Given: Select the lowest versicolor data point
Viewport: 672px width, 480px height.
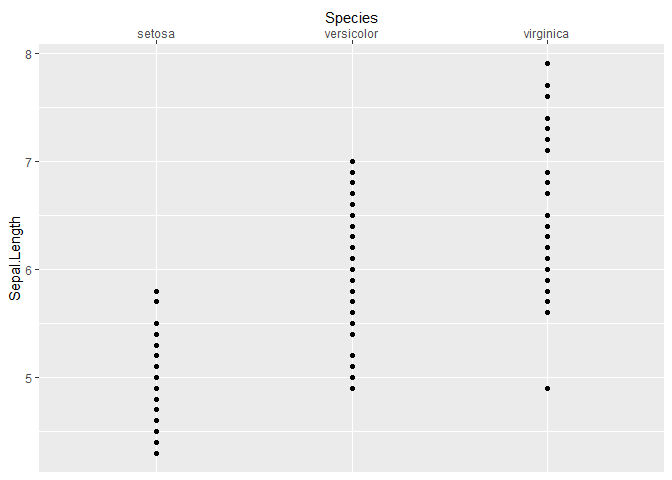Looking at the screenshot, I should tap(352, 389).
